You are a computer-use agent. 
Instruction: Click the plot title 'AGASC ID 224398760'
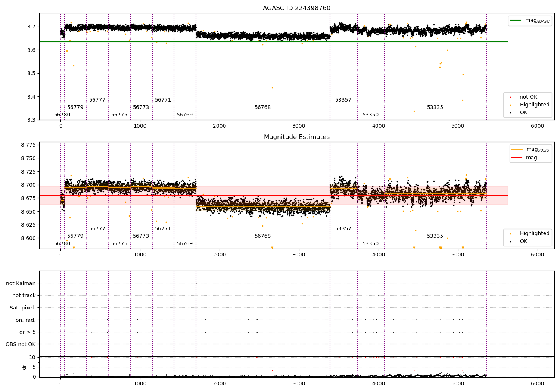[296, 8]
